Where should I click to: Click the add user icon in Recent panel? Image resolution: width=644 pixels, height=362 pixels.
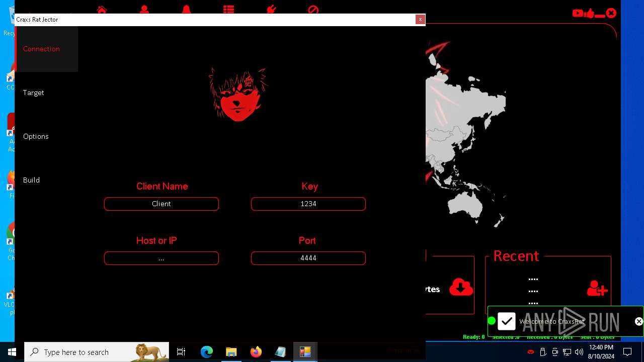[597, 289]
